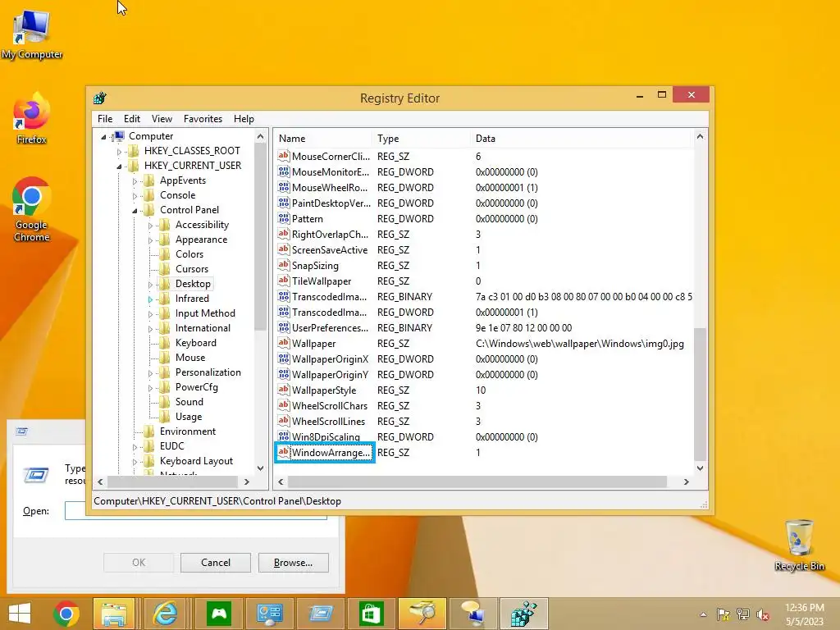Screen dimensions: 840x630
Task: Click Browse... in the Run dialog
Action: pos(293,563)
